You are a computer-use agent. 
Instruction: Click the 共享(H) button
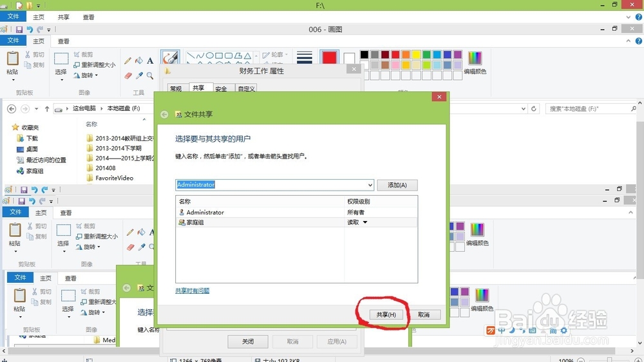pos(386,315)
